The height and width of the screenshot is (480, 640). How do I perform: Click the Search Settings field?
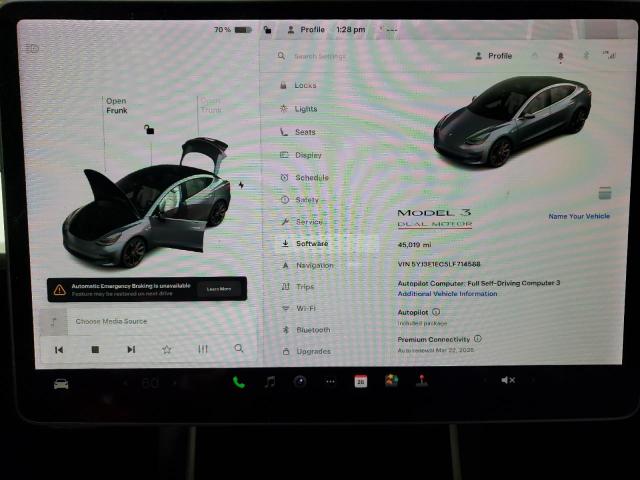point(320,56)
